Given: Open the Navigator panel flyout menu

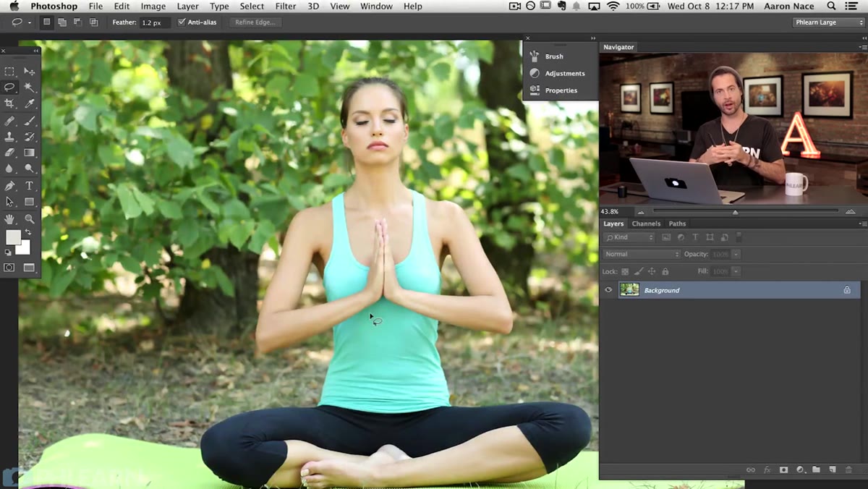Looking at the screenshot, I should 861,47.
